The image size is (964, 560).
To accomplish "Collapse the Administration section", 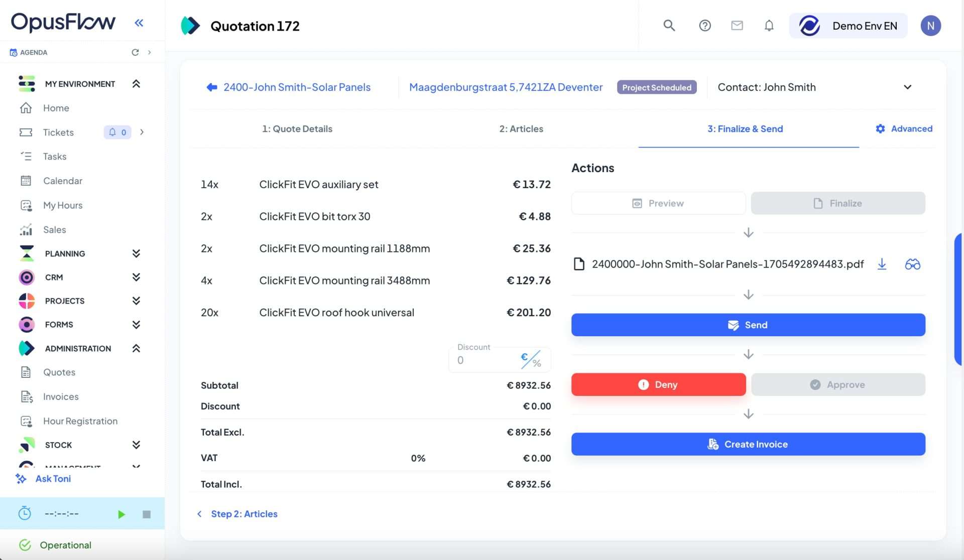I will click(x=136, y=348).
